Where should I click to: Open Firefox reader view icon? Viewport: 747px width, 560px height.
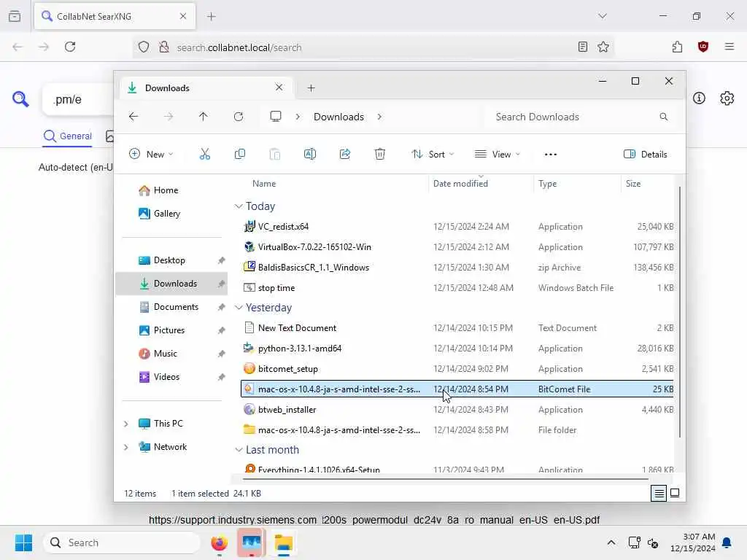coord(582,47)
